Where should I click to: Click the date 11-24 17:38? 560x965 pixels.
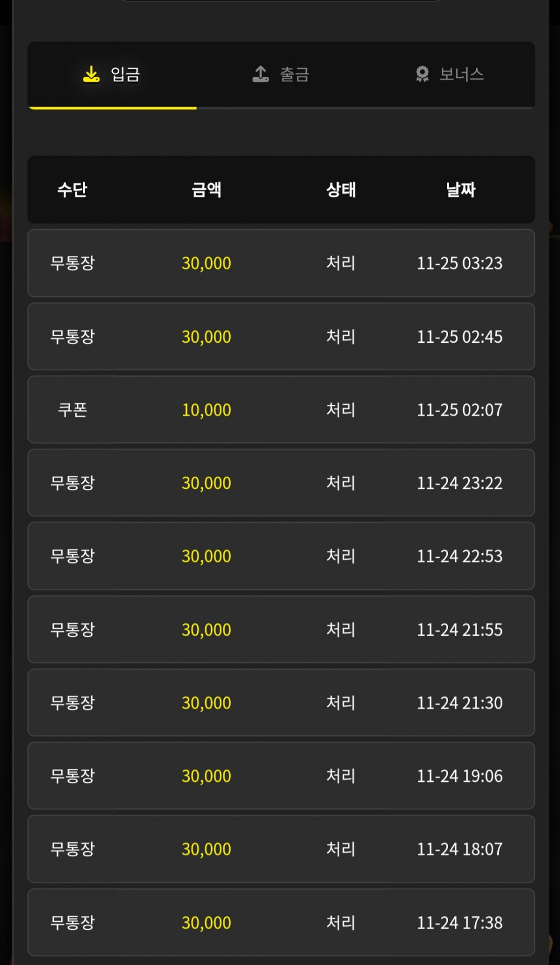click(460, 922)
